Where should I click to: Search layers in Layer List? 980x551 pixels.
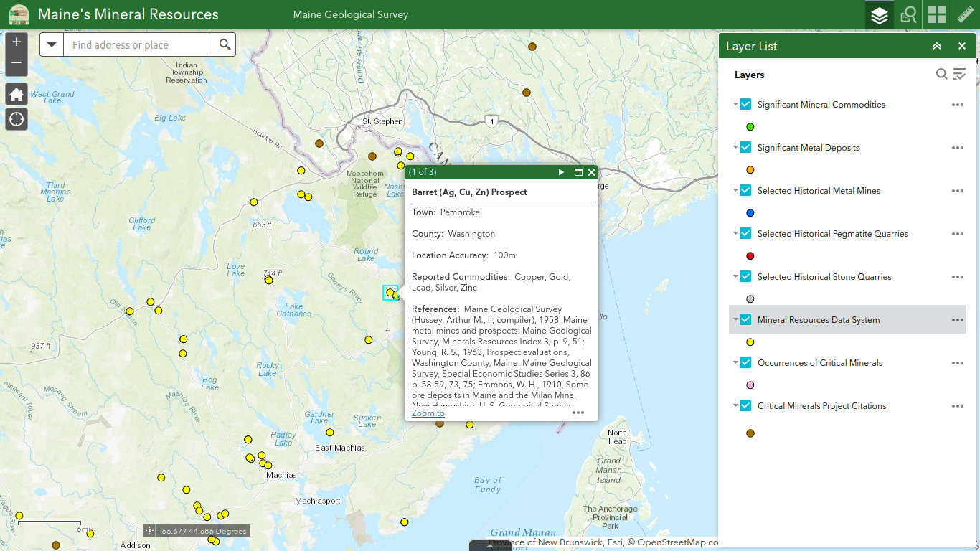pyautogui.click(x=942, y=74)
